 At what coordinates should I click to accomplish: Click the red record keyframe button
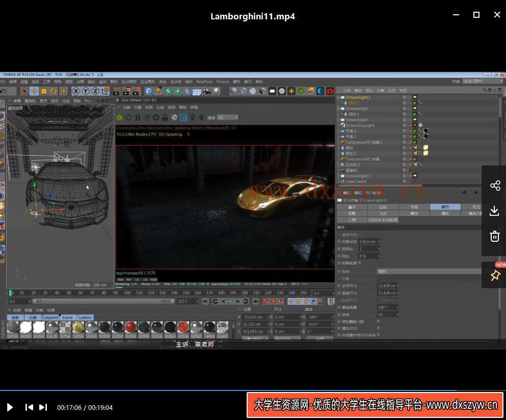265,301
